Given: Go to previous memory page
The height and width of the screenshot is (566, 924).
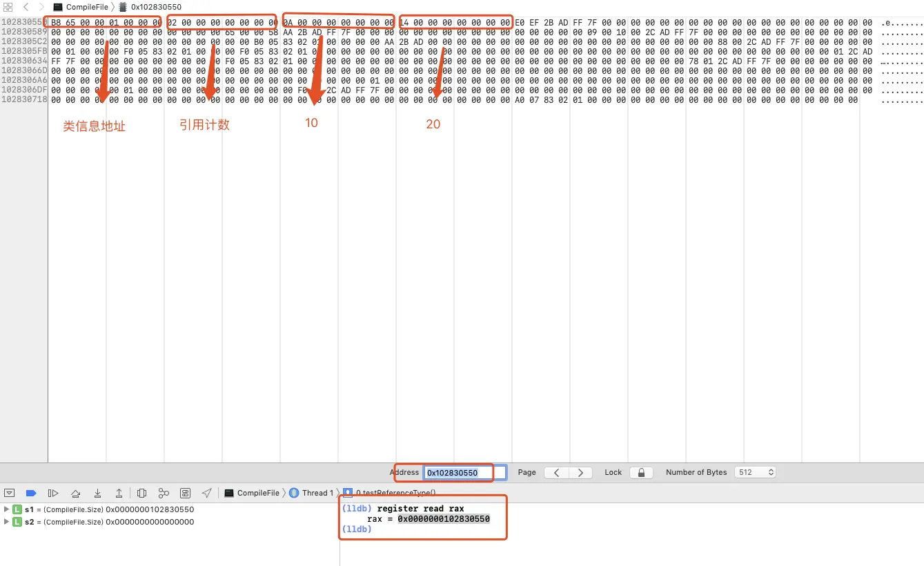Looking at the screenshot, I should coord(557,473).
